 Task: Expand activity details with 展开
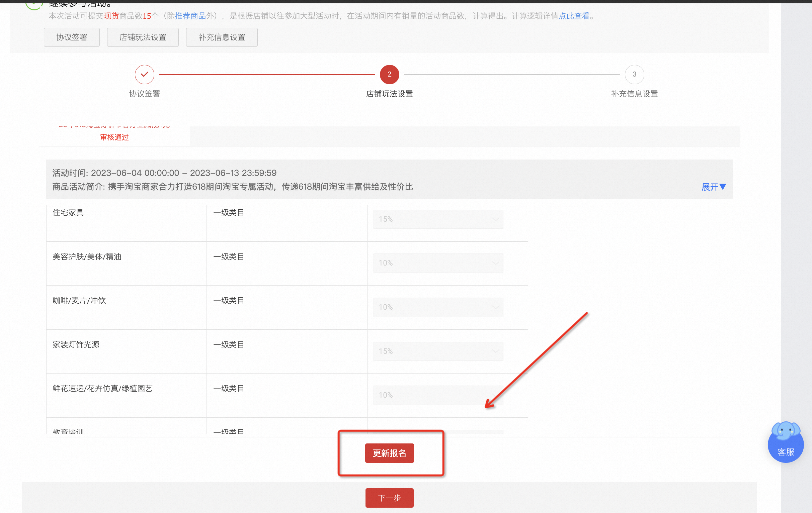714,187
